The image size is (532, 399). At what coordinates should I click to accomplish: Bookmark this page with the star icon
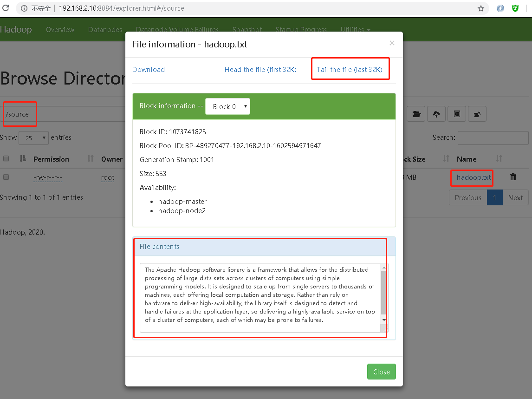click(481, 8)
